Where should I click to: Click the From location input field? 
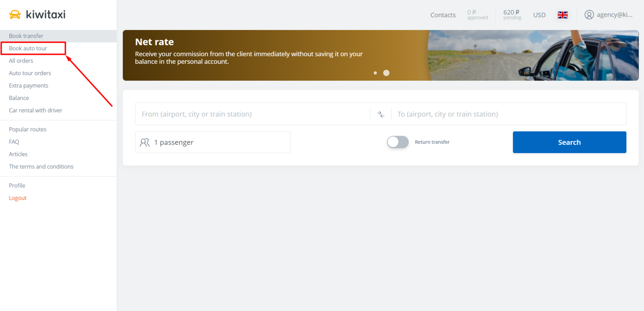tap(253, 114)
